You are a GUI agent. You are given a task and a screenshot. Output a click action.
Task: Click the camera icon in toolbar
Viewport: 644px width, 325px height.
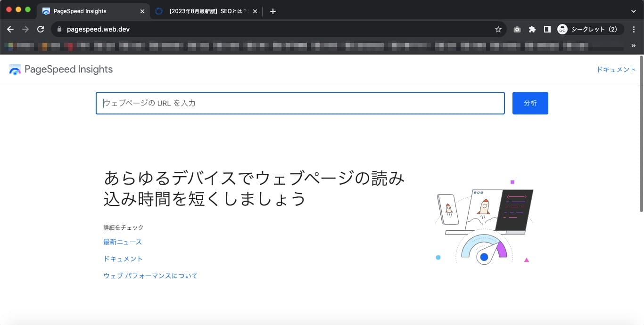pos(517,29)
